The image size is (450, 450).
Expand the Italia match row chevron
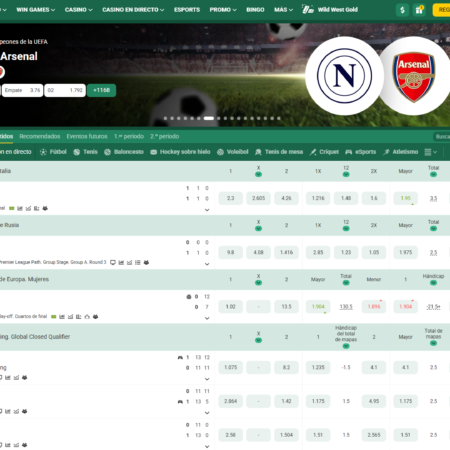tap(207, 210)
